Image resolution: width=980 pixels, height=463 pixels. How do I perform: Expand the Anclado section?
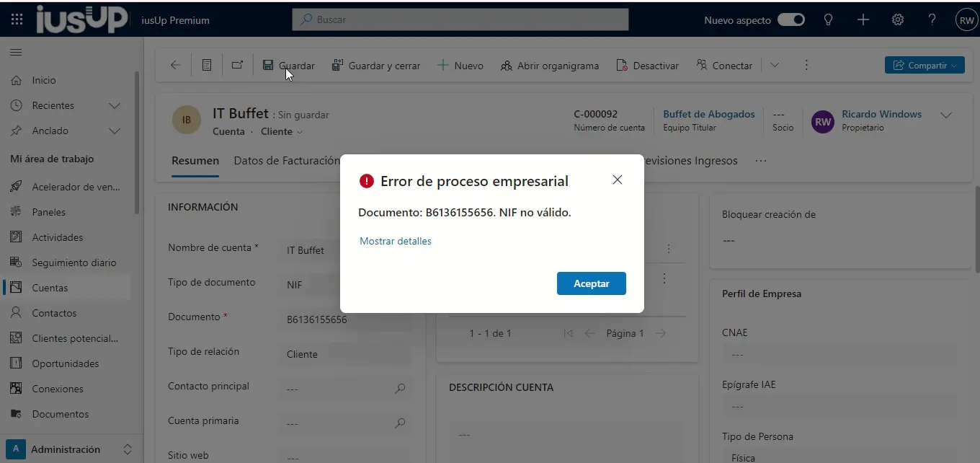click(x=114, y=131)
